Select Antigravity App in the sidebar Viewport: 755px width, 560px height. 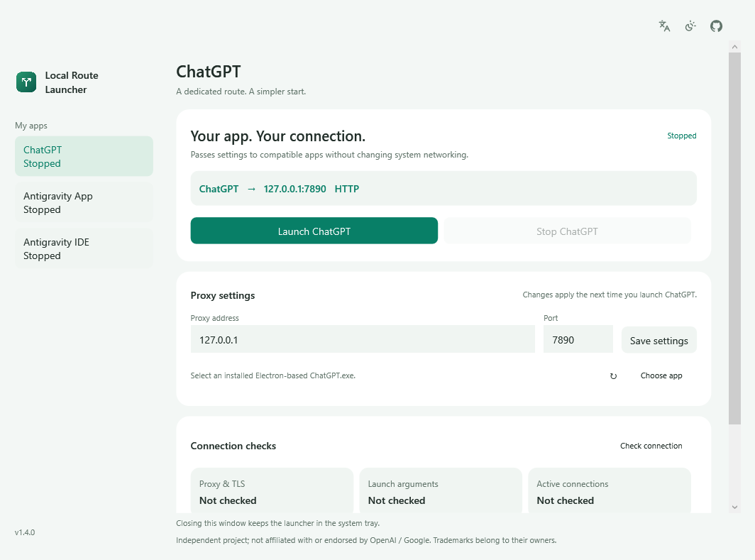[x=84, y=203]
